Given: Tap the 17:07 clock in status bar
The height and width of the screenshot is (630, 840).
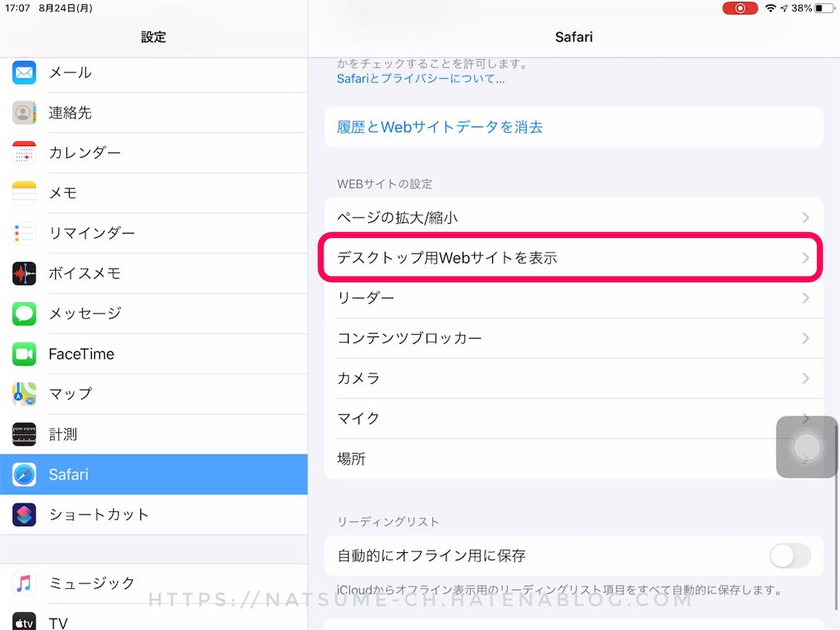Looking at the screenshot, I should [17, 8].
